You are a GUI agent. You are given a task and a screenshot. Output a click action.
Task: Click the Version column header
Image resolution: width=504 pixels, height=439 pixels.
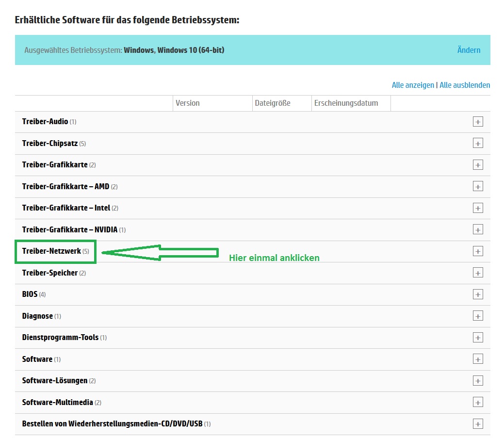click(x=188, y=103)
